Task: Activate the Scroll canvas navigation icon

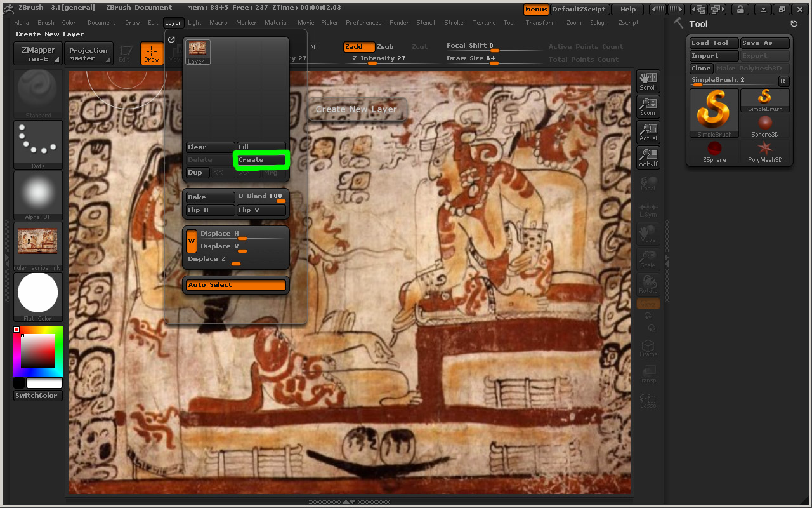Action: pos(648,81)
